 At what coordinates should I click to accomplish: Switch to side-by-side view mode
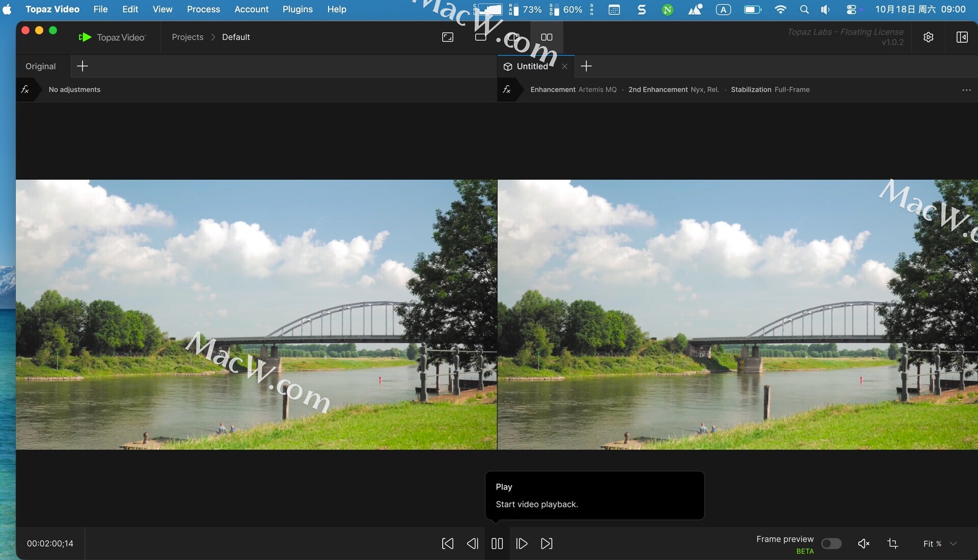[x=547, y=37]
